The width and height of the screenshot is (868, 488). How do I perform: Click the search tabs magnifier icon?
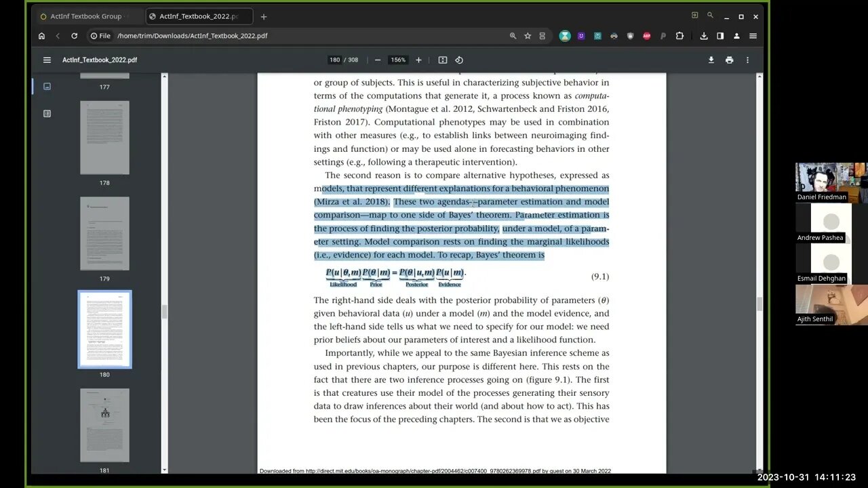pos(710,15)
